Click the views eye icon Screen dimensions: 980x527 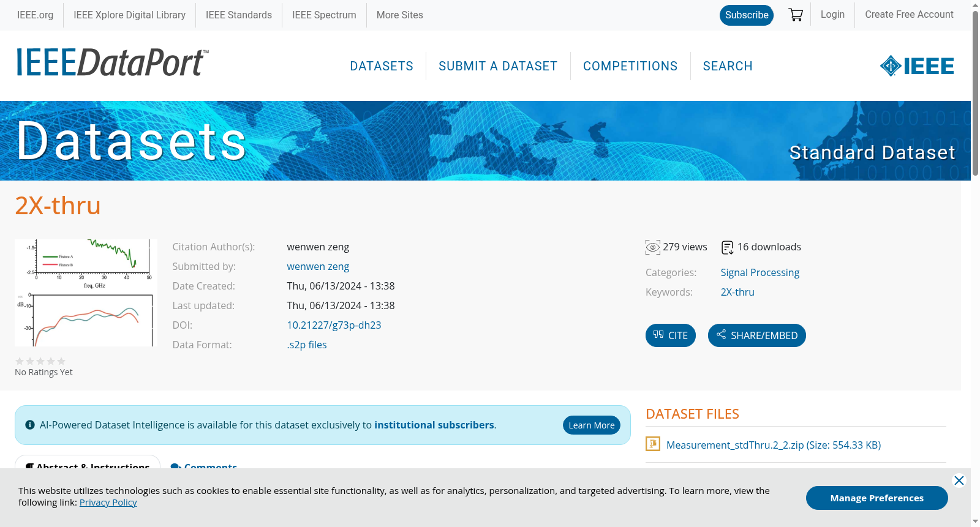[x=653, y=247]
